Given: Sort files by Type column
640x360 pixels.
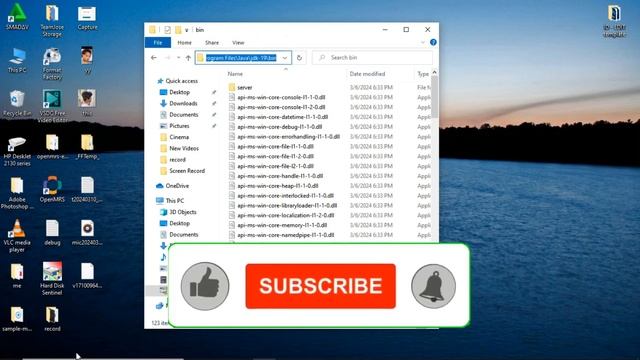Looking at the screenshot, I should pyautogui.click(x=423, y=74).
